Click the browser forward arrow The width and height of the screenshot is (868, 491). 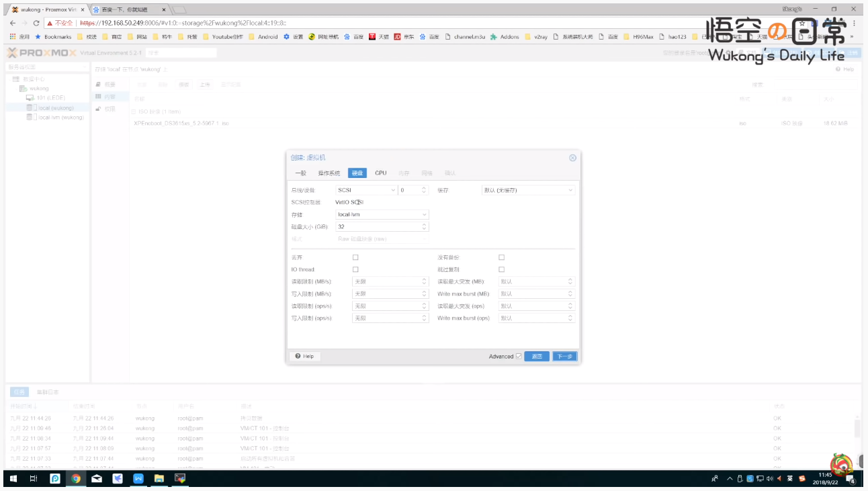25,23
